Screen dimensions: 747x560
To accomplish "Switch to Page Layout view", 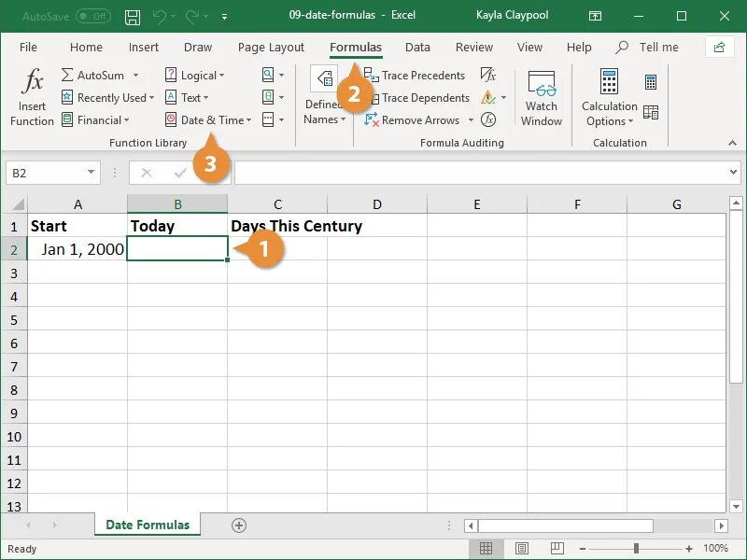I will (x=522, y=549).
